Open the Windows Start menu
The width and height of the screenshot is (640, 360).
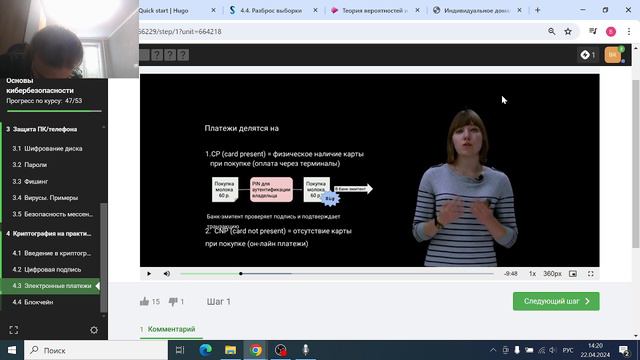click(12, 350)
